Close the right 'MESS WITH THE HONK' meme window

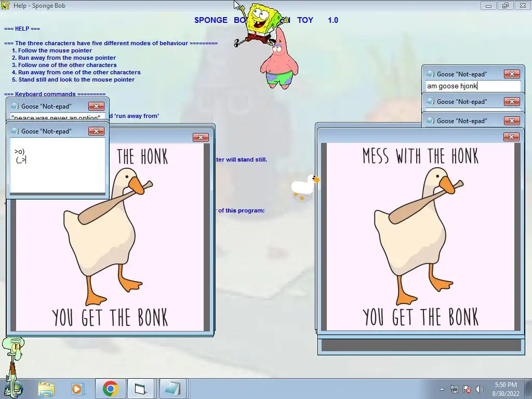(511, 137)
